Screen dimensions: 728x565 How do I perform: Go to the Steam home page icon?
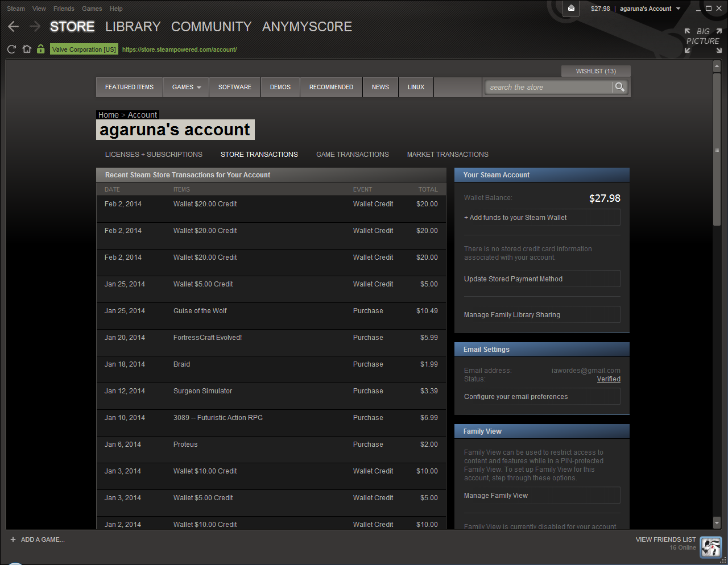(x=27, y=49)
